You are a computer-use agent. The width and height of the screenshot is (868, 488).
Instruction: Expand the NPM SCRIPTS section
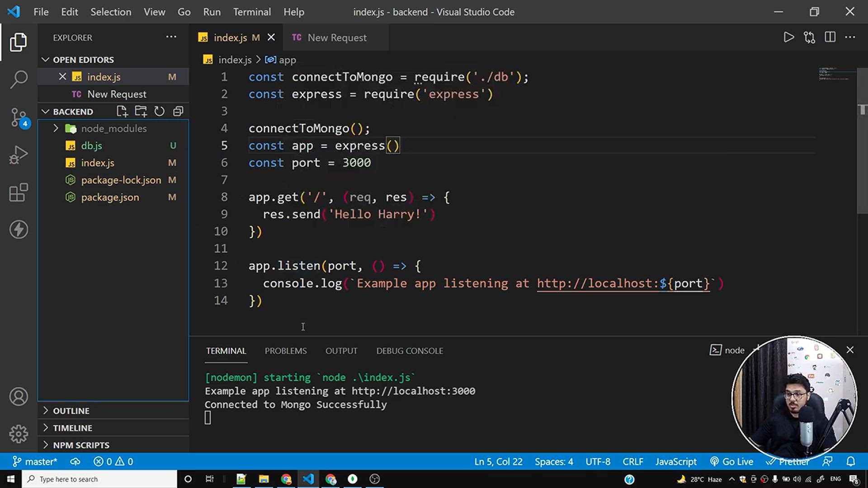(x=113, y=445)
